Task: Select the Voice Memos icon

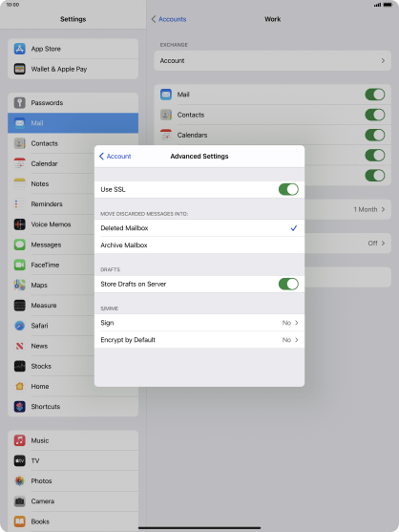Action: click(20, 224)
